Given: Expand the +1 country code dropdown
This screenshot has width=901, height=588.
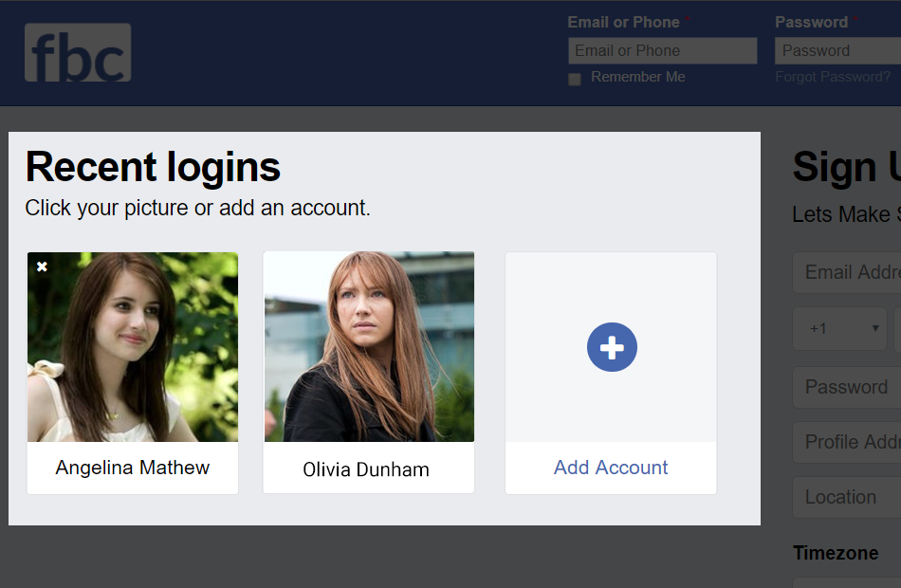Looking at the screenshot, I should (x=840, y=328).
